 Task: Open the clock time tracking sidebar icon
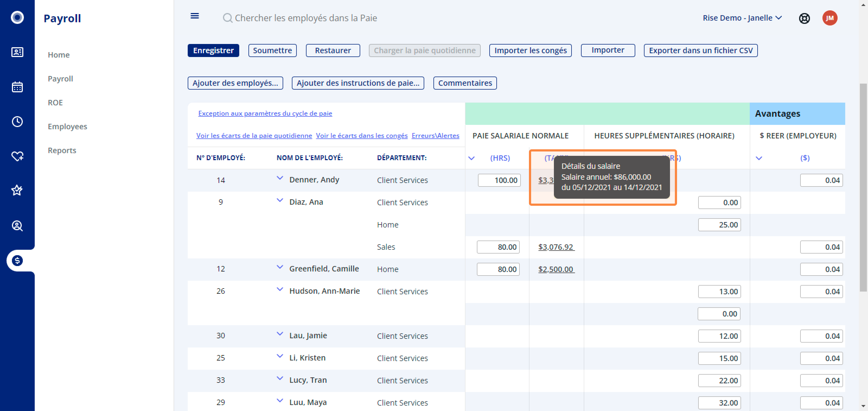coord(17,122)
